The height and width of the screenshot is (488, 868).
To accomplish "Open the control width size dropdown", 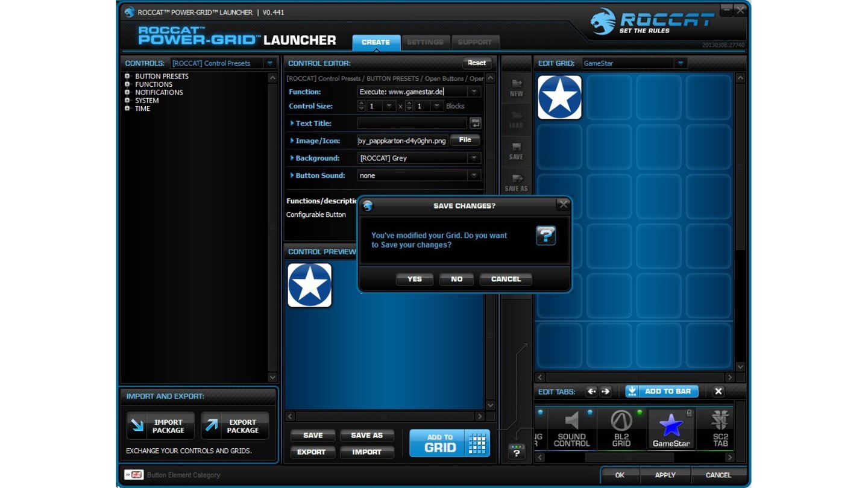I will [x=389, y=106].
